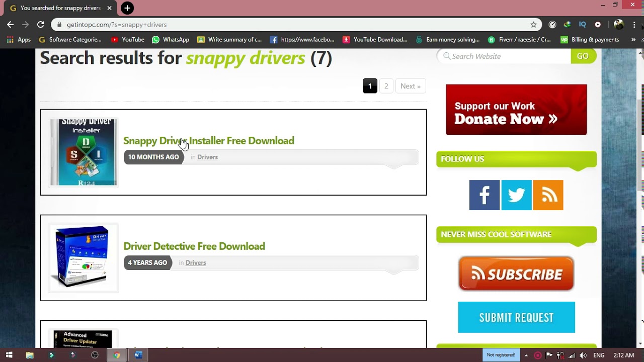Open the ENG language indicator
Viewport: 644px width, 362px height.
coord(599,355)
